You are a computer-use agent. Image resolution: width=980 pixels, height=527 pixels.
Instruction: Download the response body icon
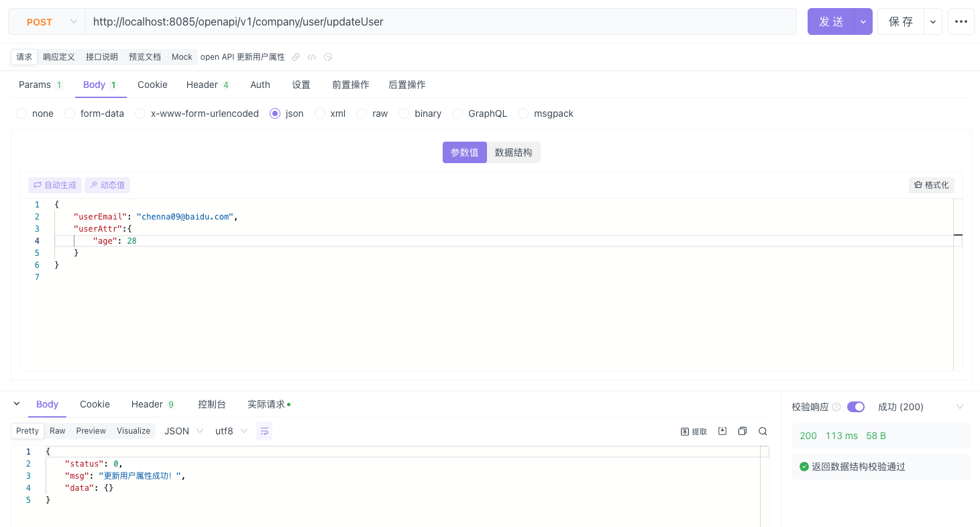pos(722,431)
